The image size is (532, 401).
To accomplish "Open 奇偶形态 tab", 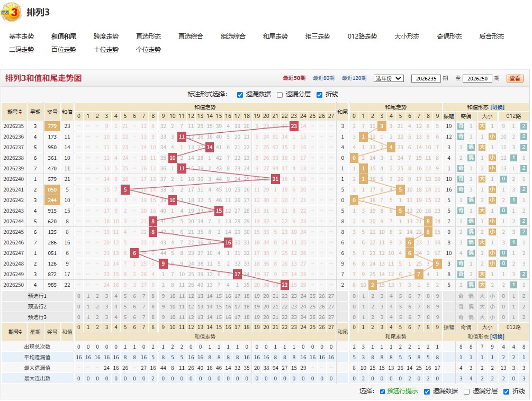I will point(449,37).
